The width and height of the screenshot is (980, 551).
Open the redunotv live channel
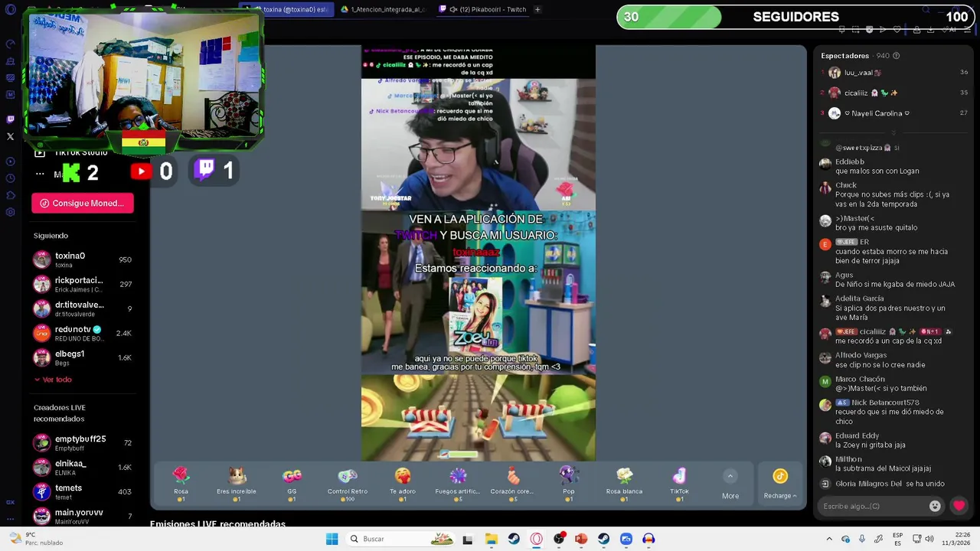click(82, 333)
